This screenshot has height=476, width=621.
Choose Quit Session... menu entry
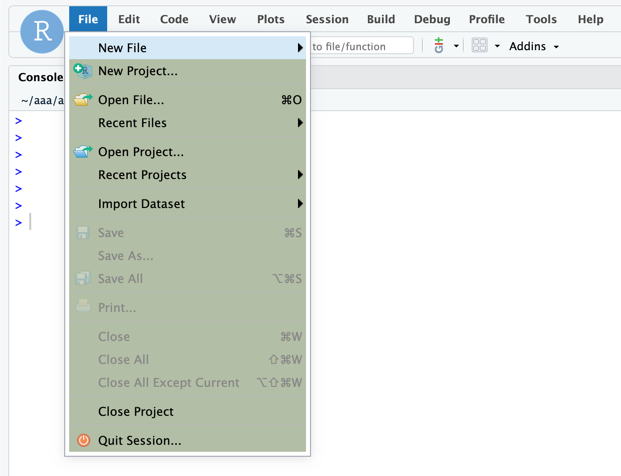(x=187, y=440)
